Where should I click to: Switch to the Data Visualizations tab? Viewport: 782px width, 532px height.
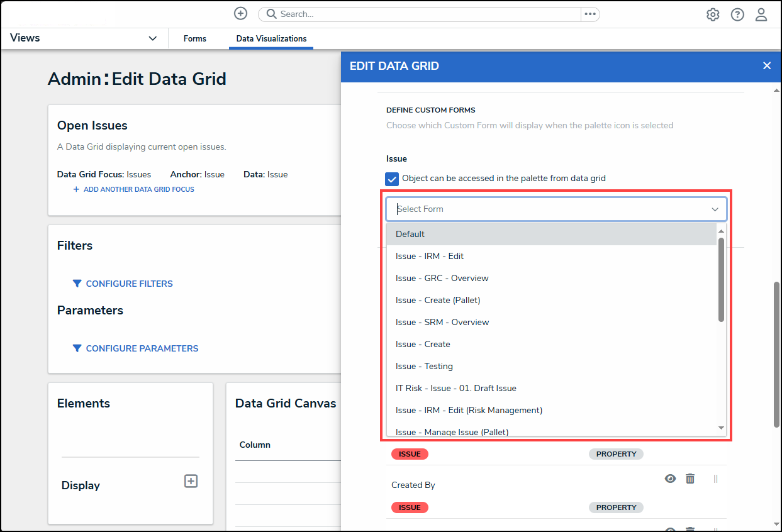(x=271, y=38)
